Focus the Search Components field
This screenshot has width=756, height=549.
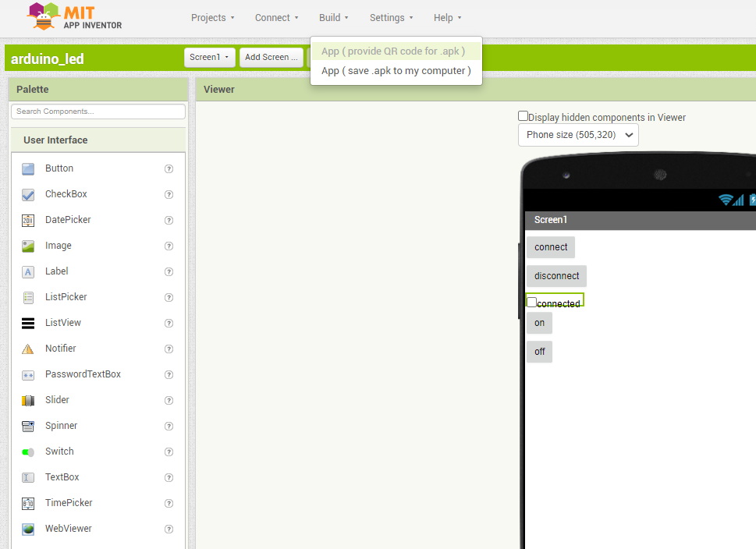tap(98, 112)
